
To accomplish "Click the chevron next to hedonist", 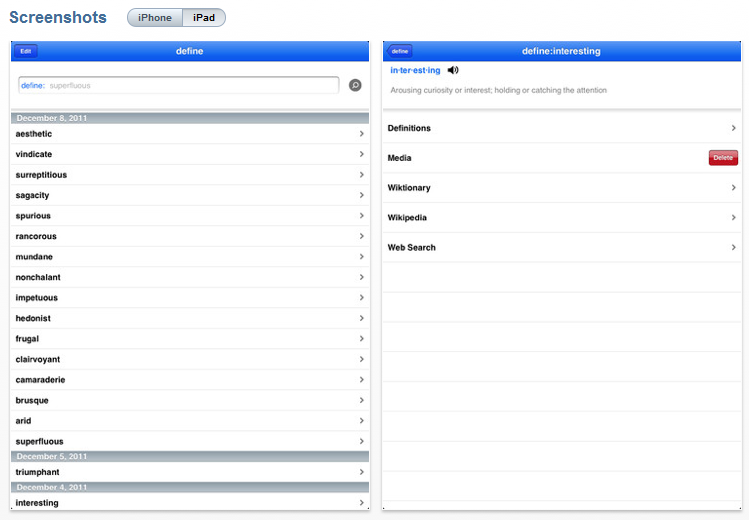I will tap(361, 318).
